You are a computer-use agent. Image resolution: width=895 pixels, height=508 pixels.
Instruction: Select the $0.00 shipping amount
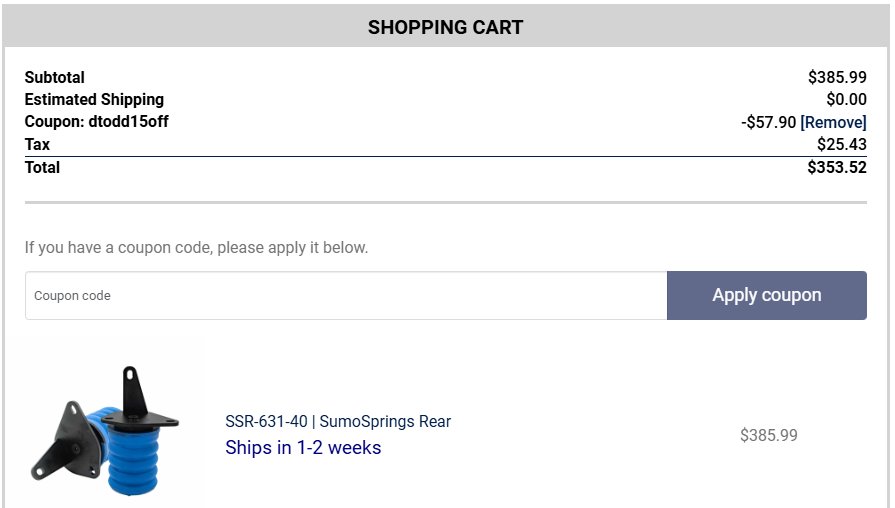point(846,99)
